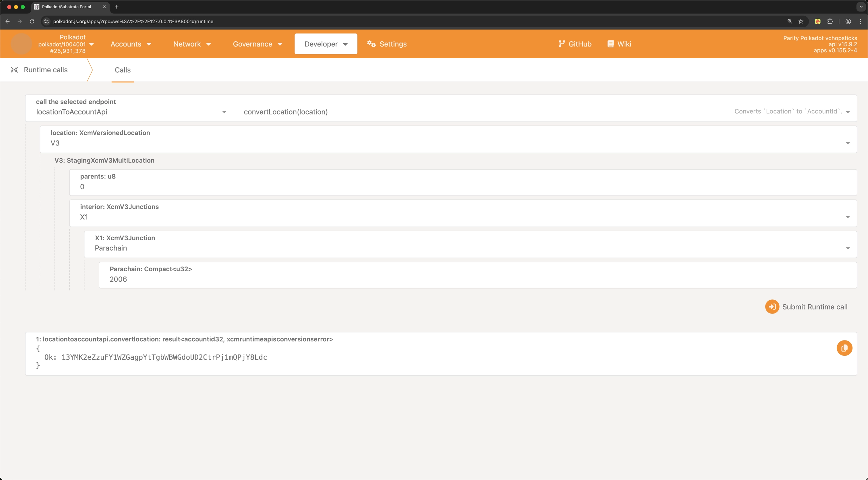Open Chrome's three-dot menu

860,21
